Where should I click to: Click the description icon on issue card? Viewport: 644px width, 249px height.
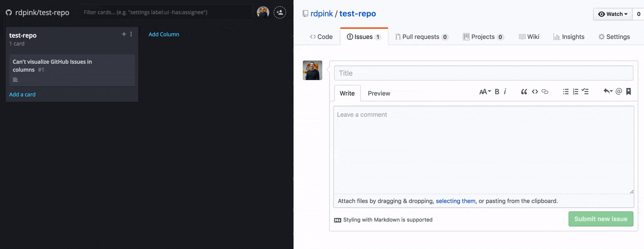16,80
